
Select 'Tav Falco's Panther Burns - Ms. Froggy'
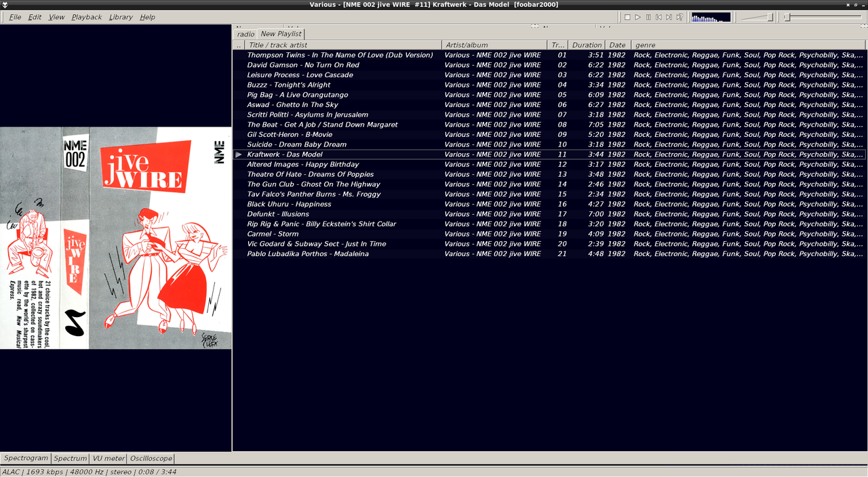coord(314,194)
